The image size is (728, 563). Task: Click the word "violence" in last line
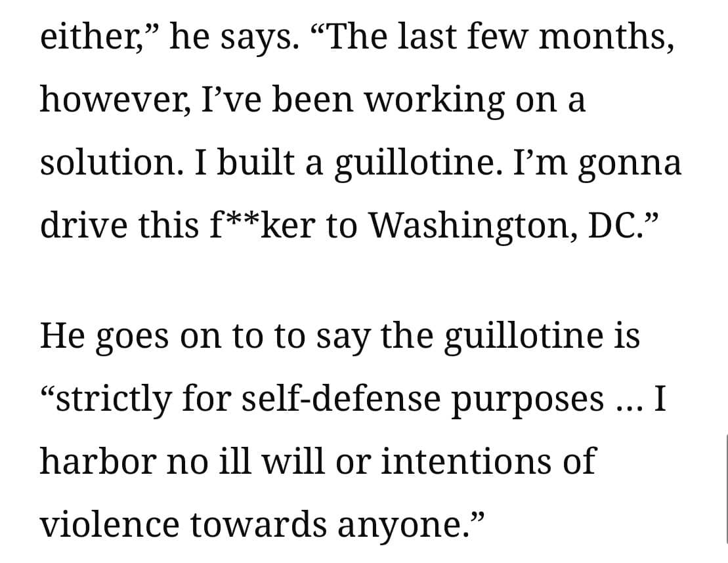pyautogui.click(x=110, y=524)
